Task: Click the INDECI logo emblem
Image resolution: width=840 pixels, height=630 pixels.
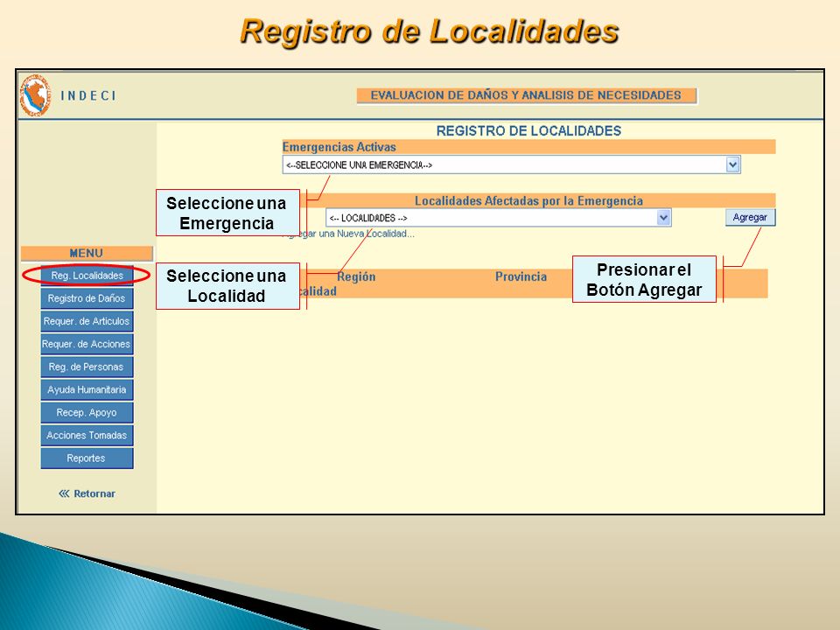Action: [35, 95]
